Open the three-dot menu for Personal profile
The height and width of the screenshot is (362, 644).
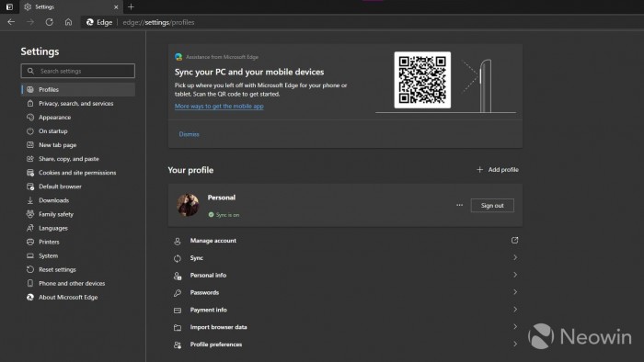click(x=460, y=205)
